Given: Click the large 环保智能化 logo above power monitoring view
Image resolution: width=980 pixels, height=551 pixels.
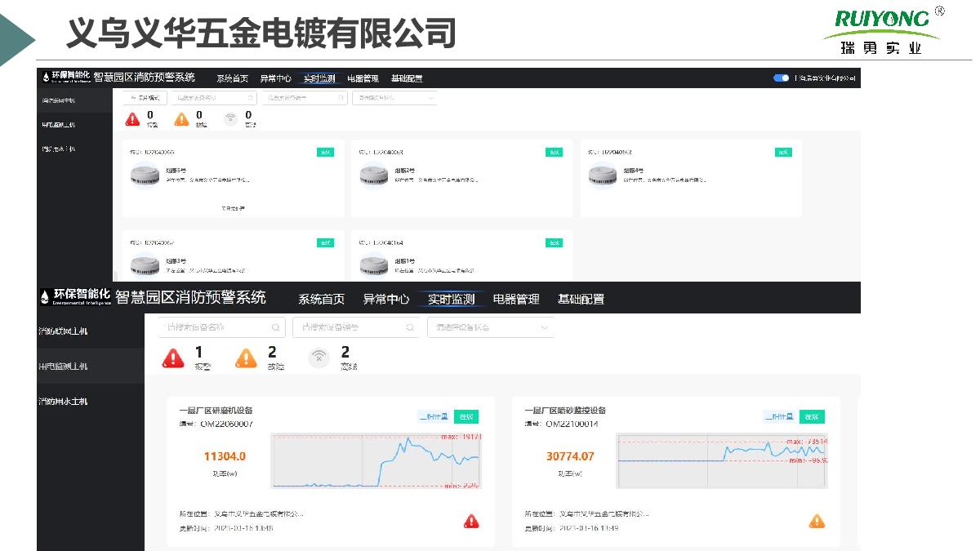Looking at the screenshot, I should pos(75,296).
